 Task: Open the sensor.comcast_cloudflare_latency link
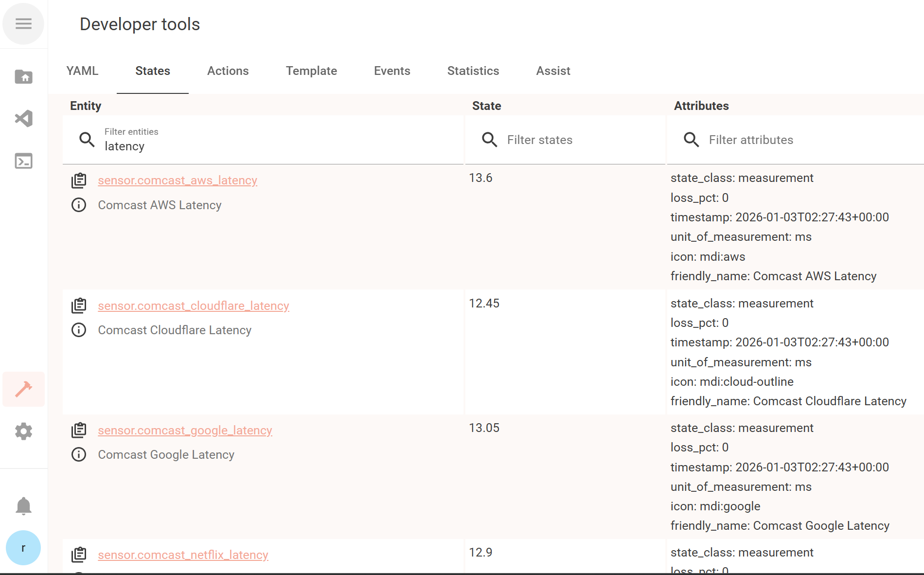194,305
